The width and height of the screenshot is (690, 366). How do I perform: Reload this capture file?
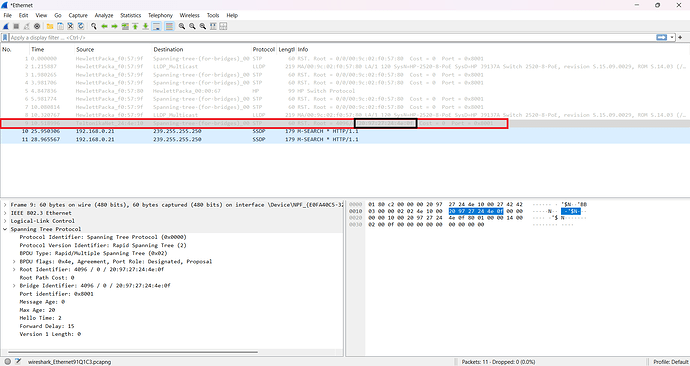pos(81,26)
